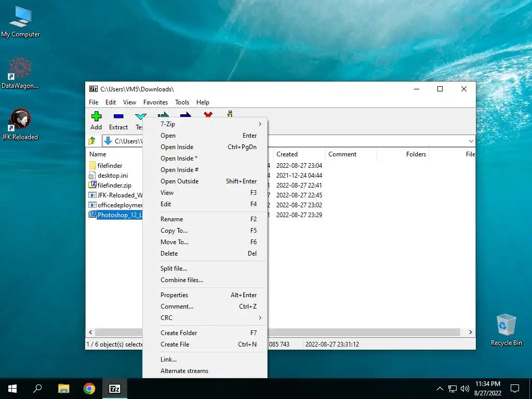Screen dimensions: 532x399
Task: Choose Alternate streams menu entry
Action: [205, 371]
